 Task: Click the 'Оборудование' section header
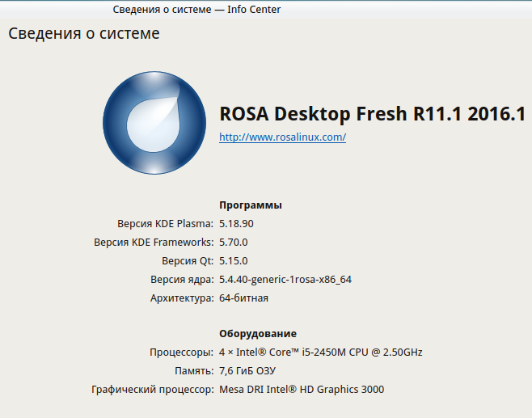pos(258,334)
